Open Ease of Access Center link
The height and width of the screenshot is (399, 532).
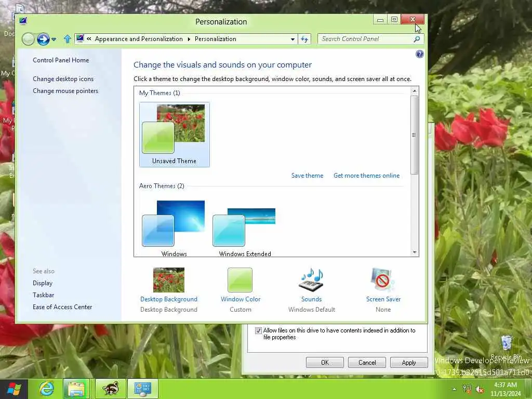(x=62, y=307)
